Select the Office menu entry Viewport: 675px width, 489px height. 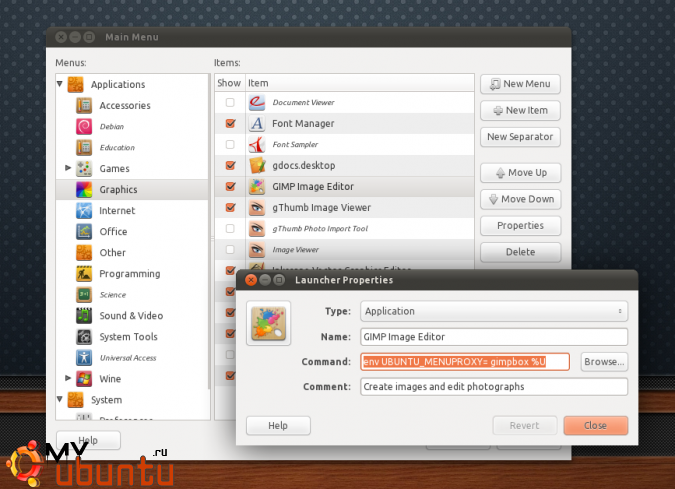112,231
